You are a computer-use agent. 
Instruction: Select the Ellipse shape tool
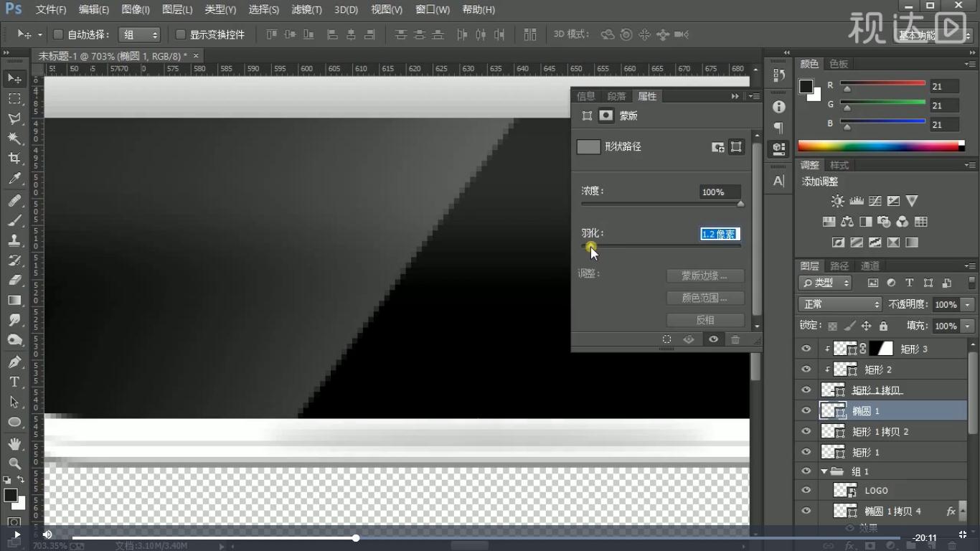14,422
